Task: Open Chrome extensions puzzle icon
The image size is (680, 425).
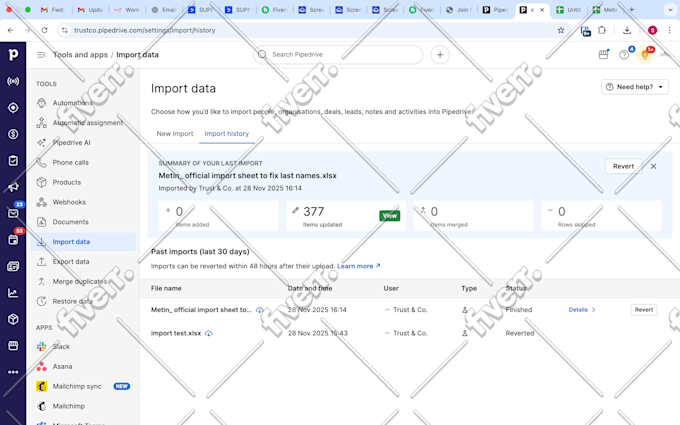Action: [x=602, y=30]
